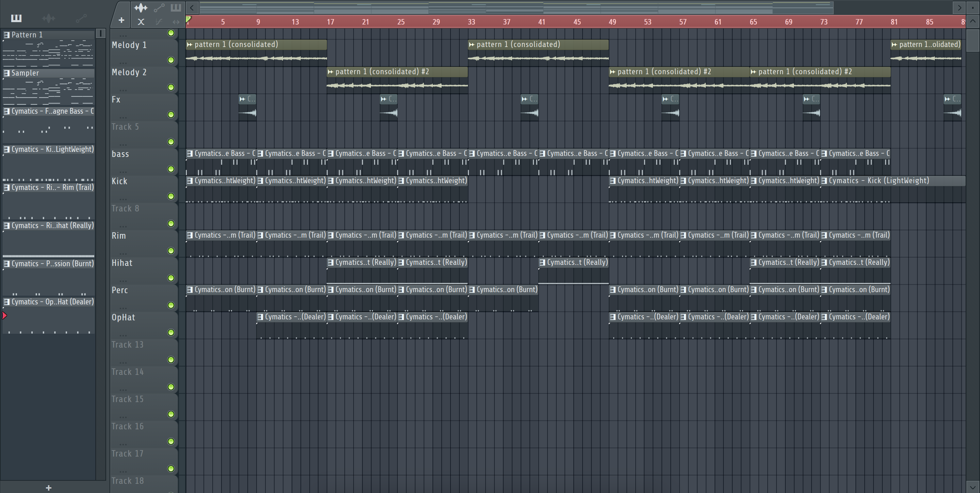Click the picker panel vertical handle button
The image size is (980, 493).
100,33
